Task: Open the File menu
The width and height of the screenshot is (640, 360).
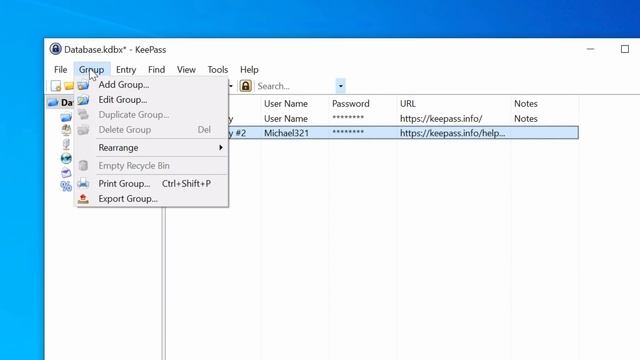Action: 60,70
